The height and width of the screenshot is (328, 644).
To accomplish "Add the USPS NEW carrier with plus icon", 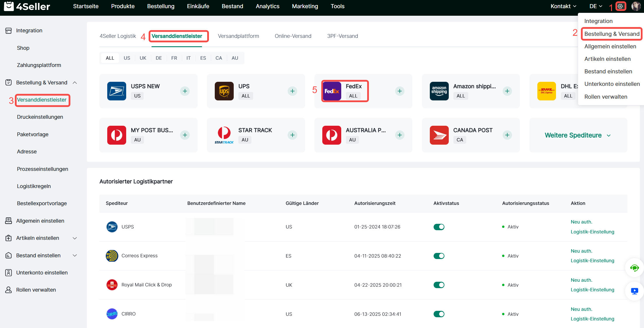I will point(185,91).
